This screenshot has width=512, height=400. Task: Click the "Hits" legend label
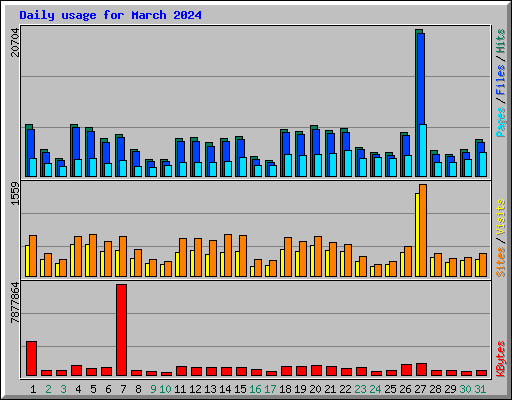pyautogui.click(x=501, y=41)
